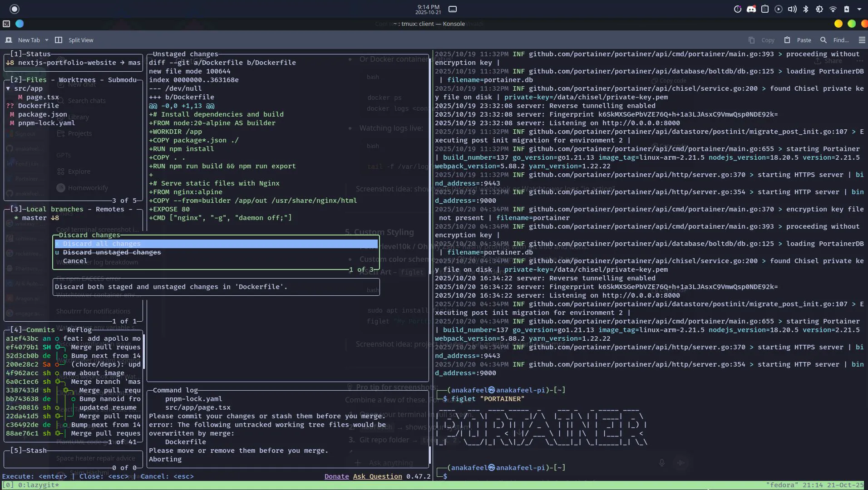Open the battery status tray icon
The height and width of the screenshot is (490, 868).
point(846,9)
